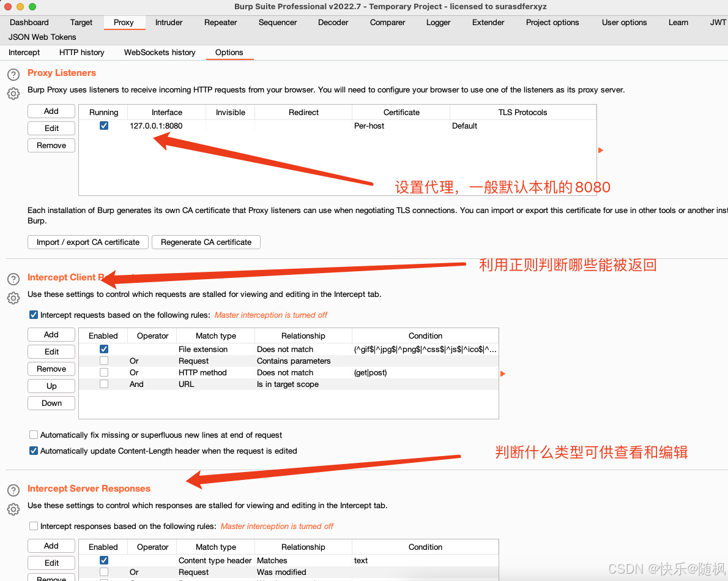Open the JSON Web Tokens tab
Image resolution: width=728 pixels, height=581 pixels.
[x=42, y=37]
